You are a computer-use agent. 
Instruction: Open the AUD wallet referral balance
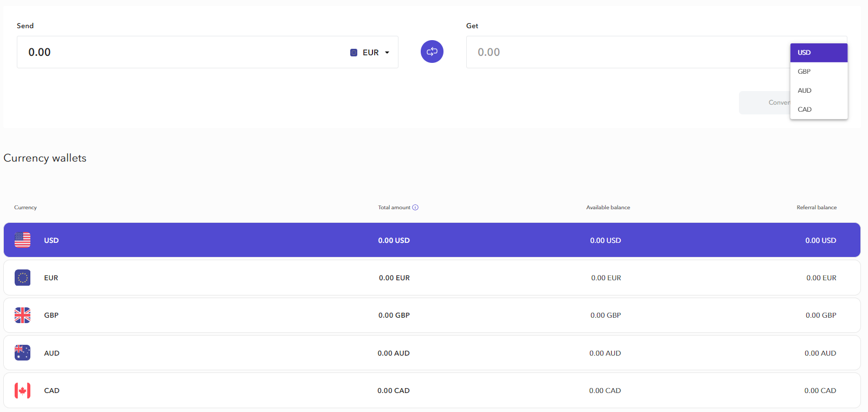[x=820, y=353]
